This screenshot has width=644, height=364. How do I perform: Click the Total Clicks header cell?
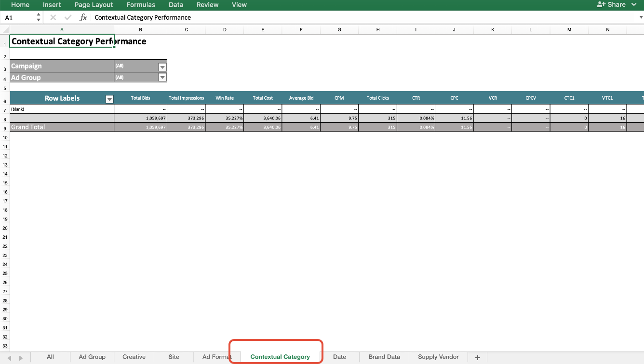[378, 98]
